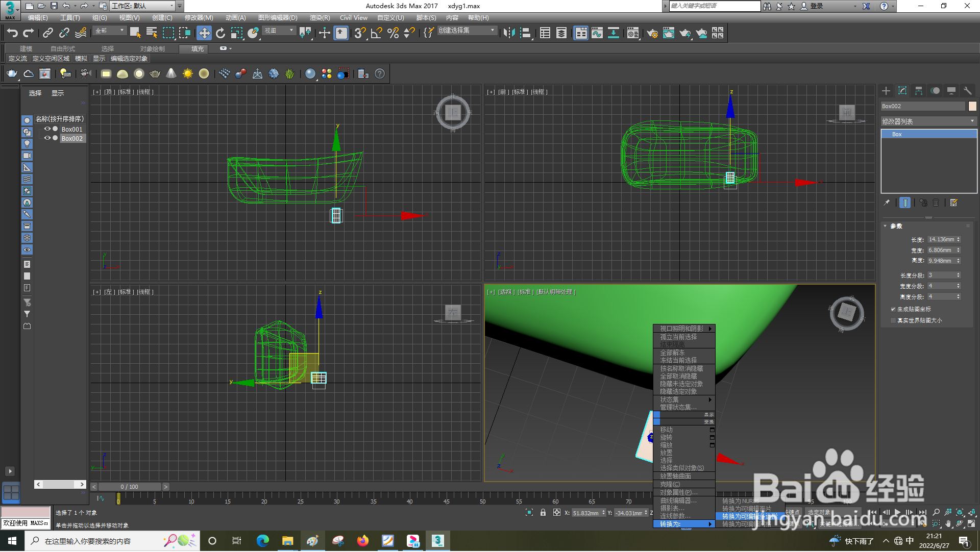Image resolution: width=980 pixels, height=552 pixels.
Task: Click the Zoom Extents Selected navigation icon
Action: (x=960, y=512)
